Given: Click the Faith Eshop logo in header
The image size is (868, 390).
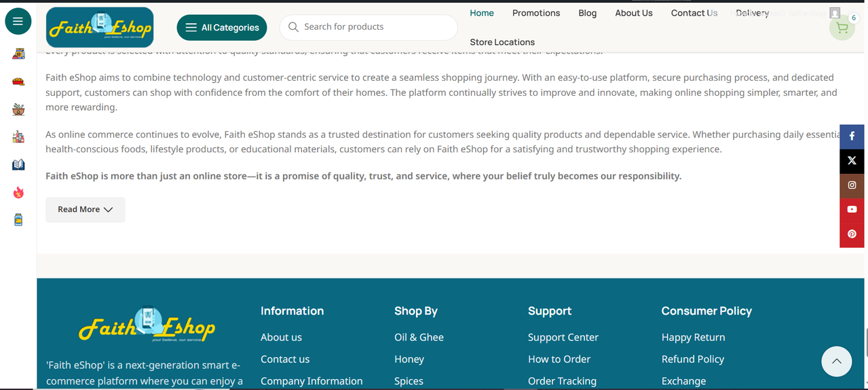Looking at the screenshot, I should pos(100,27).
